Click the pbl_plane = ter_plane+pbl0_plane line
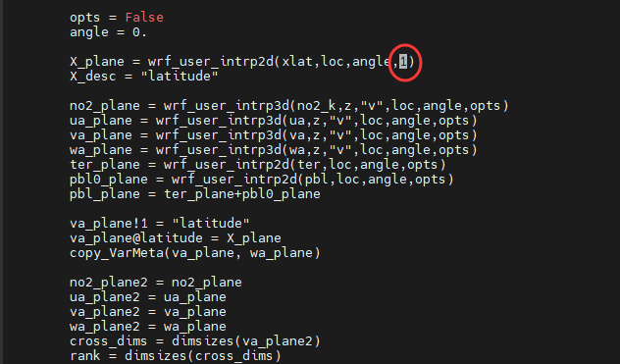 (195, 194)
